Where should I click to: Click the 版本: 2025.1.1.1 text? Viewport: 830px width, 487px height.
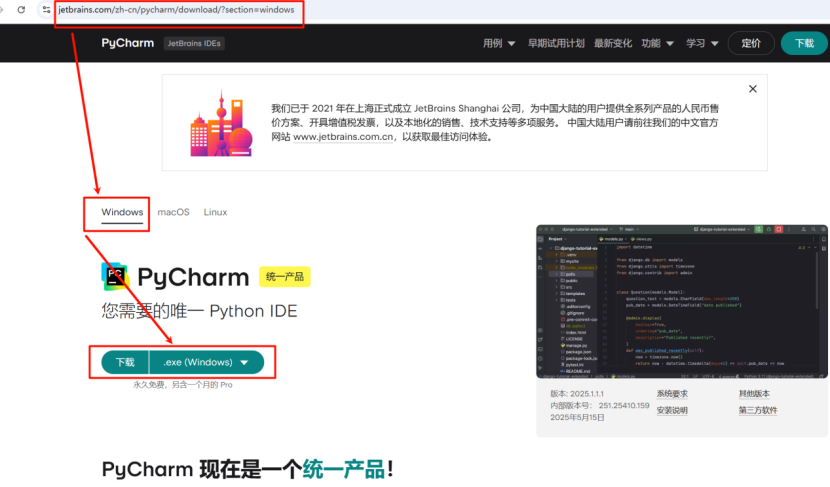(x=577, y=394)
